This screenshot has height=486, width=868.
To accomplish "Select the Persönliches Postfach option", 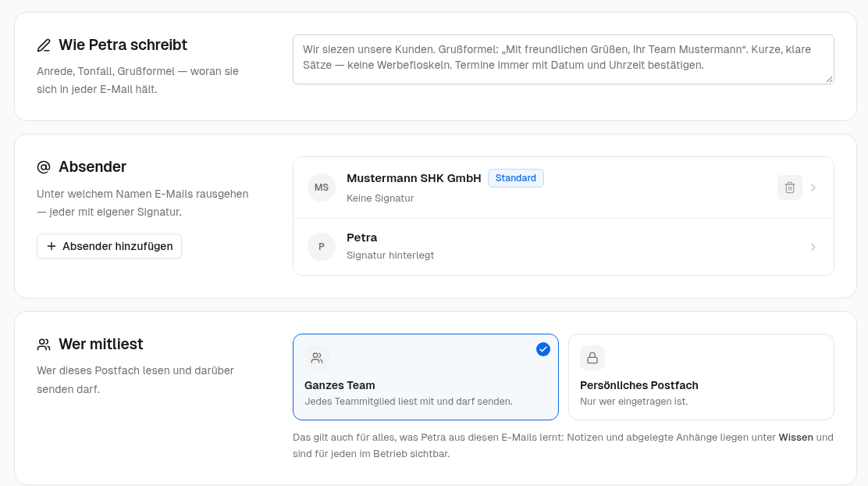I will click(702, 377).
